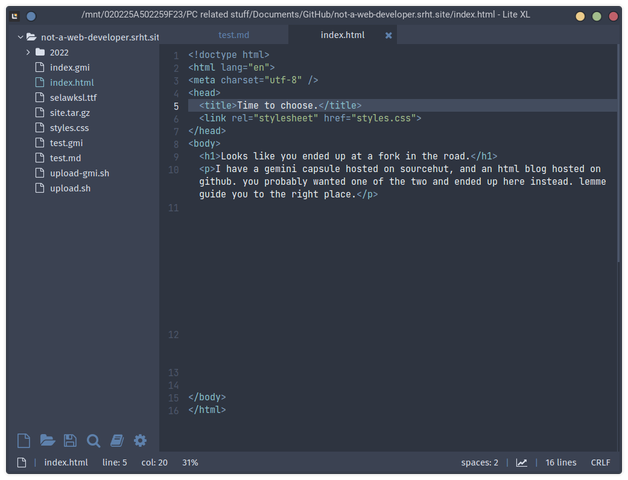Open upload.sh from the file tree

[70, 188]
